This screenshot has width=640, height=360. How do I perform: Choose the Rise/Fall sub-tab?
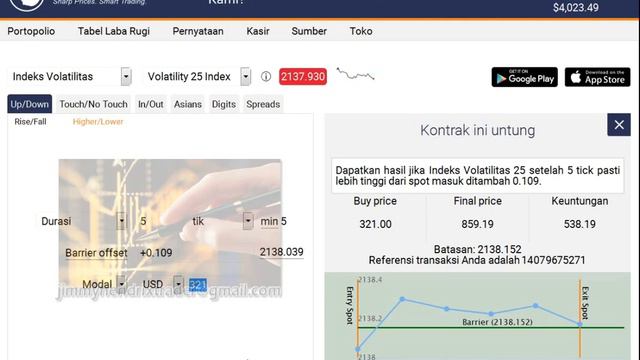tap(30, 122)
